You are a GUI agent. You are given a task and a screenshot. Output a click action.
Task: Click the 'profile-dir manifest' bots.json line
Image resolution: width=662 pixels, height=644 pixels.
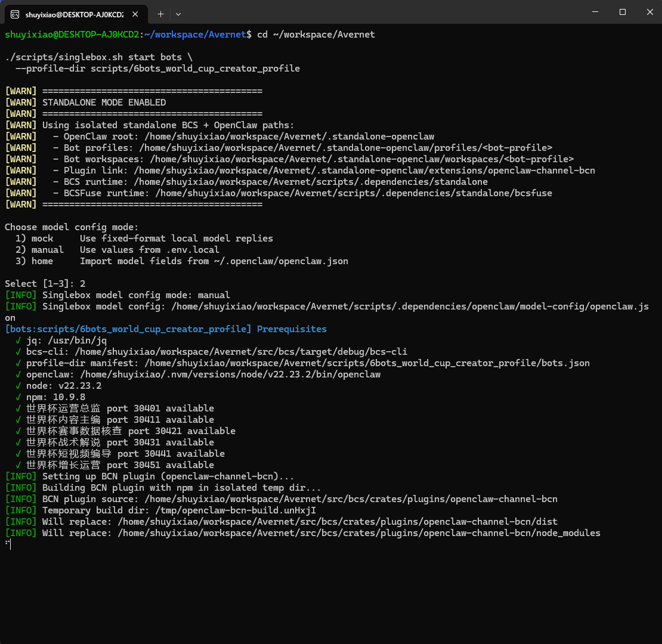(x=302, y=363)
